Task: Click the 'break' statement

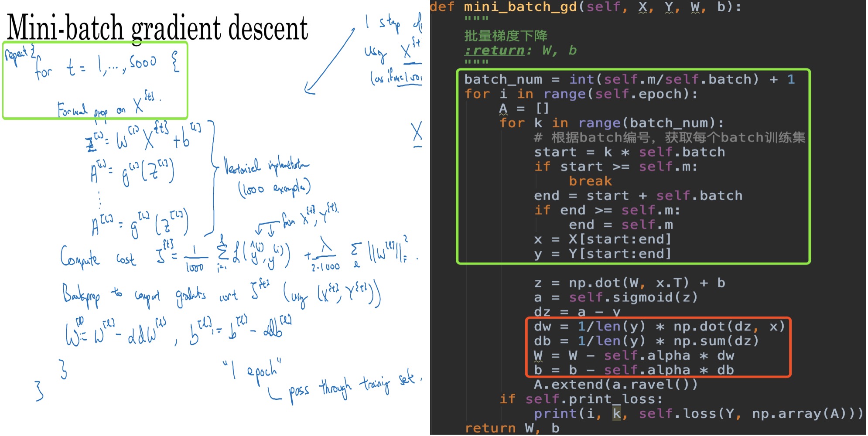Action: [x=590, y=181]
